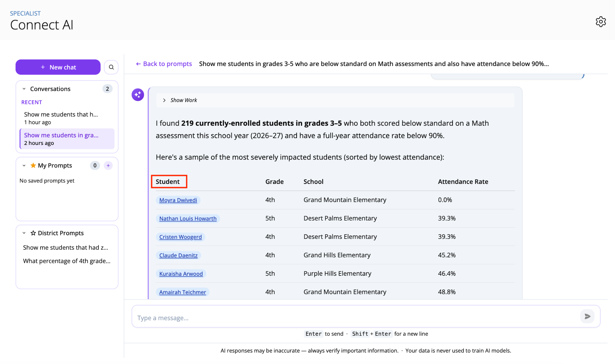Open the conversation from 1 hour ago
Image resolution: width=615 pixels, height=364 pixels.
(x=67, y=118)
